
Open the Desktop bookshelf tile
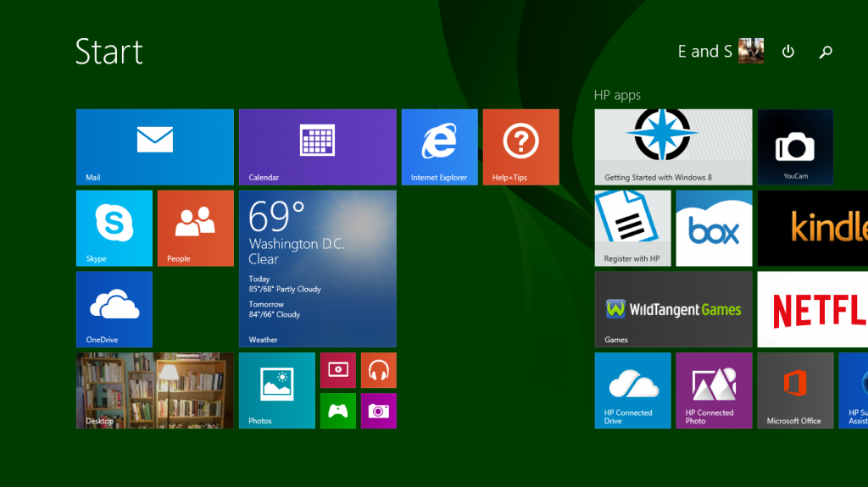154,390
